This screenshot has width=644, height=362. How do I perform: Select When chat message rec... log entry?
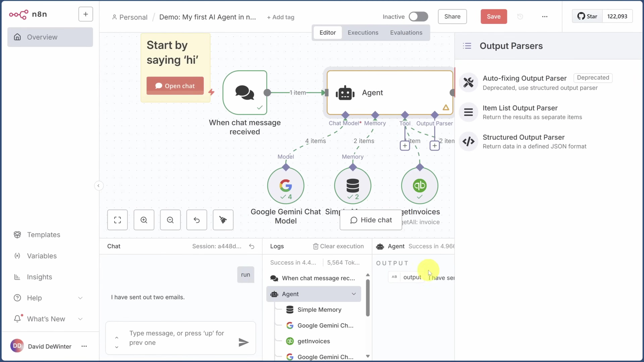coord(313,278)
